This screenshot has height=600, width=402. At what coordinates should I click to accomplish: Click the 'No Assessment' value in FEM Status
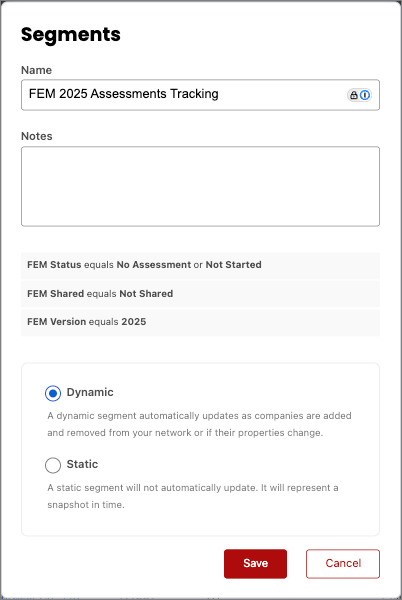[154, 265]
